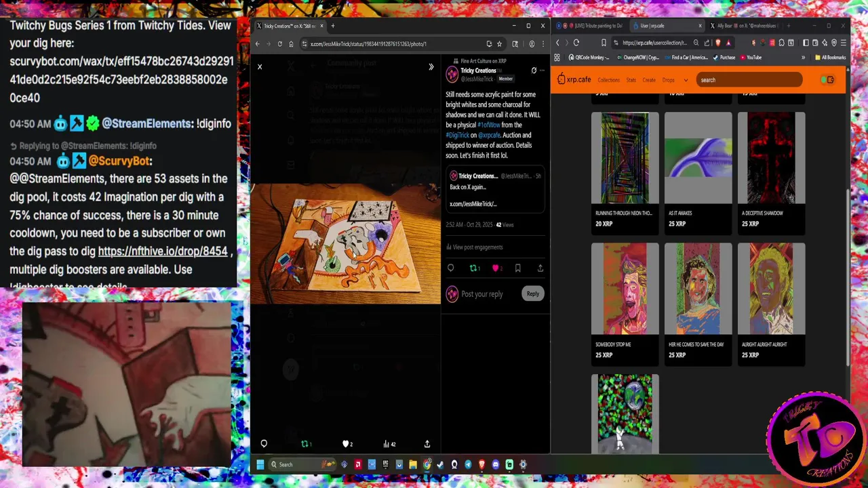This screenshot has height=488, width=868.
Task: Open Drops in xrp.cafe navigation
Action: click(668, 80)
